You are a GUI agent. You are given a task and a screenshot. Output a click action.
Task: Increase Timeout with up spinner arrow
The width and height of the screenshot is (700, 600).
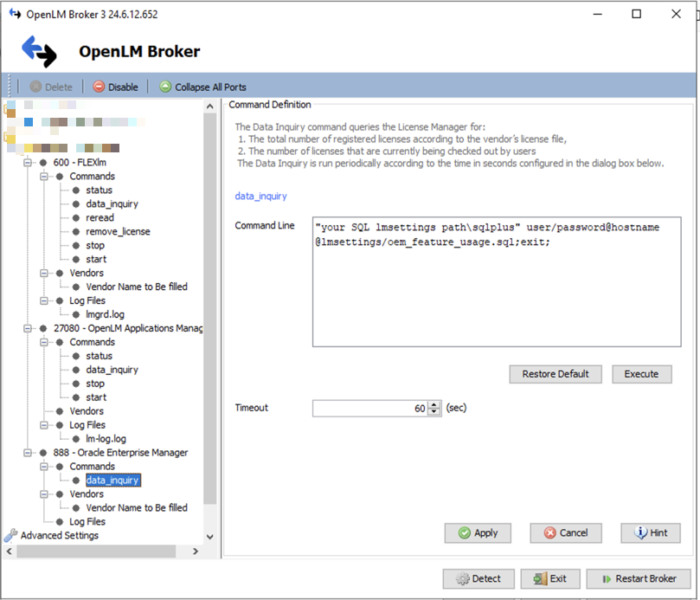coord(434,403)
